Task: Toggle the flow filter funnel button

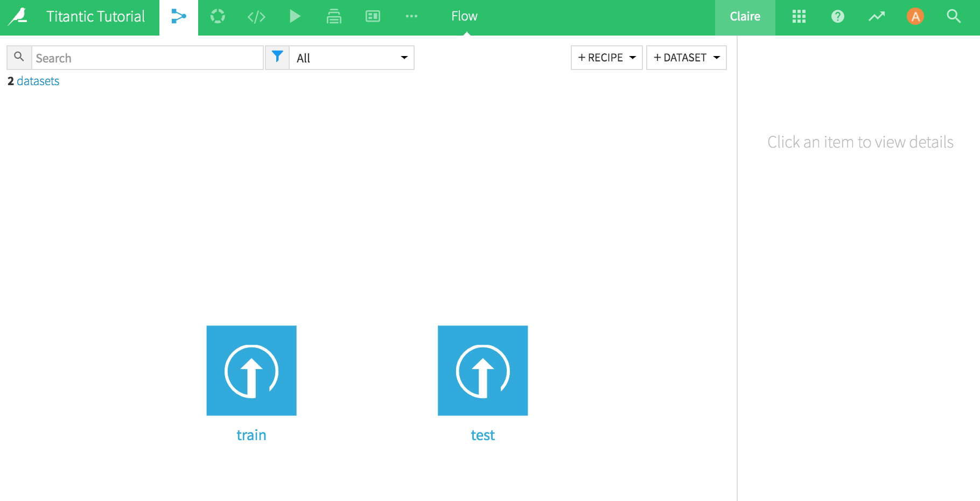Action: [x=277, y=57]
